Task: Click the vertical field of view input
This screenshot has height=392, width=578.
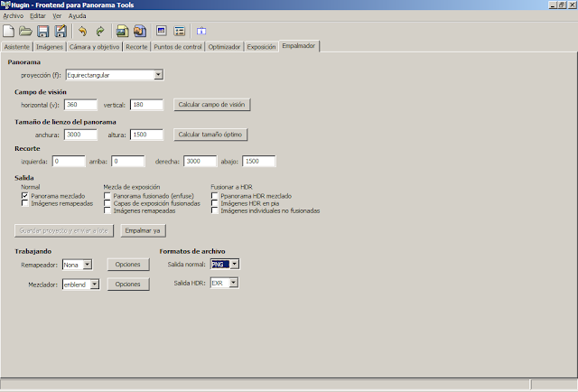Action: [x=146, y=105]
